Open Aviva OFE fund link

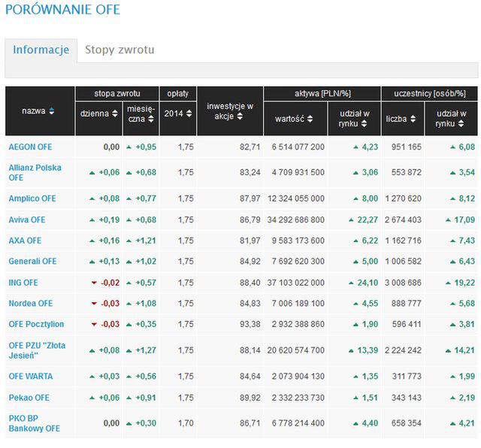27,219
